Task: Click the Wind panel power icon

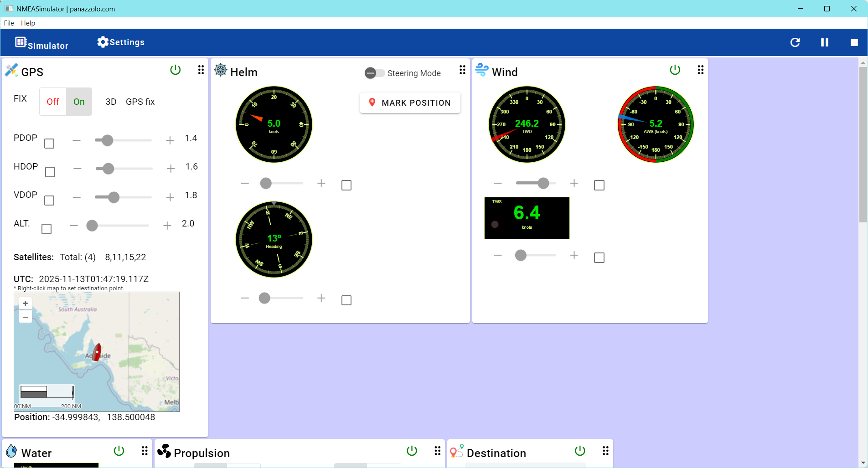Action: [675, 70]
